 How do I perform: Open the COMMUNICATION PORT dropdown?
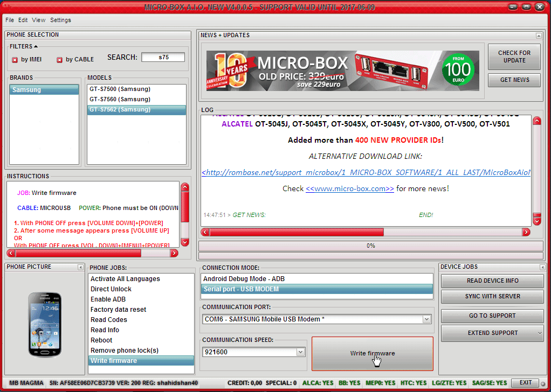point(426,319)
